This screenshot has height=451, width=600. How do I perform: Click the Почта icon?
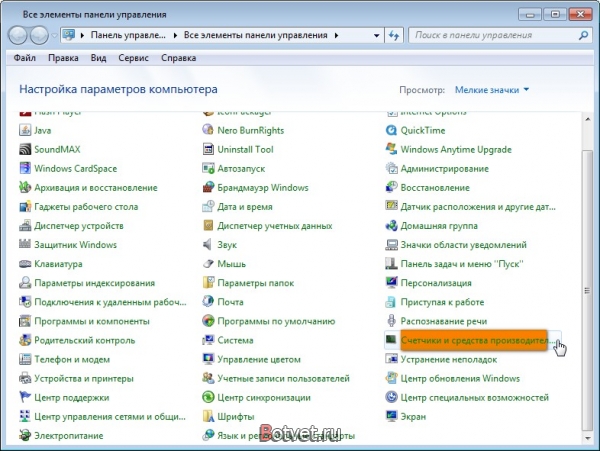tap(208, 302)
